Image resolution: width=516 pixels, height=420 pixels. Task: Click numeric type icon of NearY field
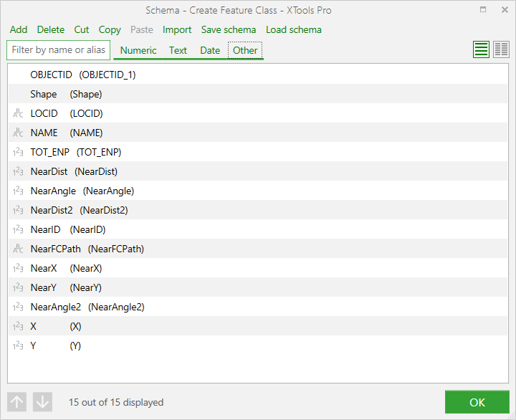pos(18,287)
